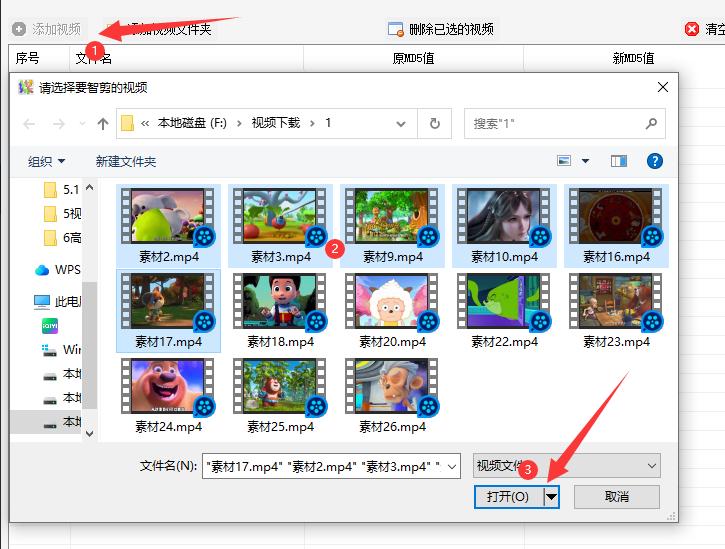Screen dimensions: 725x549
Task: Close the 请选择要智剪的视频 dialog
Action: [x=663, y=87]
